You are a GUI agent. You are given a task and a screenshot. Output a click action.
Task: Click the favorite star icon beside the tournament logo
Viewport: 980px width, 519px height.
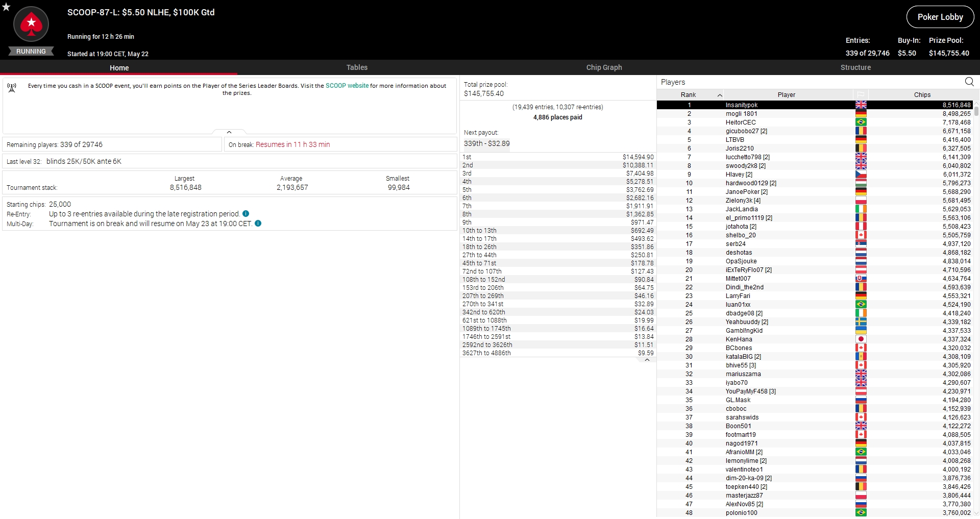(6, 7)
